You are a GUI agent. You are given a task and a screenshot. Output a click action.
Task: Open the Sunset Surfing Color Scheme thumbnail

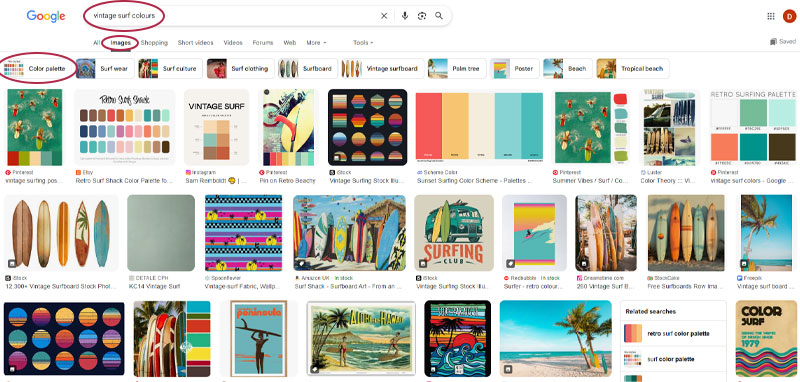[480, 128]
